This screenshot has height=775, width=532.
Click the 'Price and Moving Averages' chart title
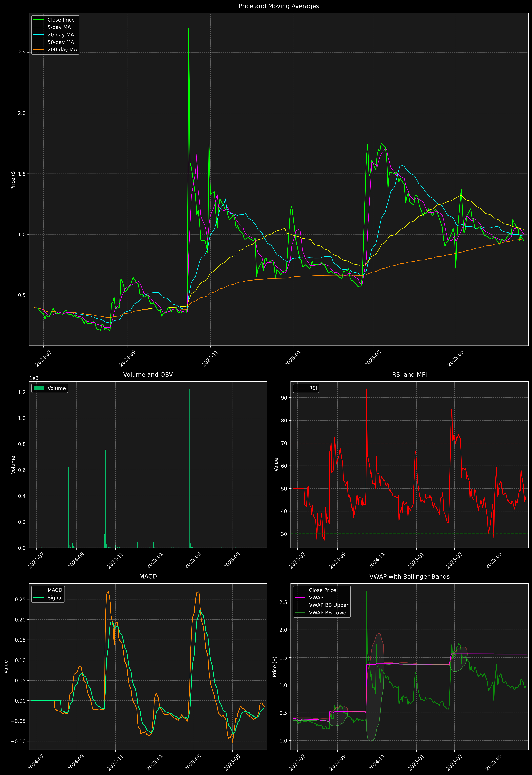point(279,6)
